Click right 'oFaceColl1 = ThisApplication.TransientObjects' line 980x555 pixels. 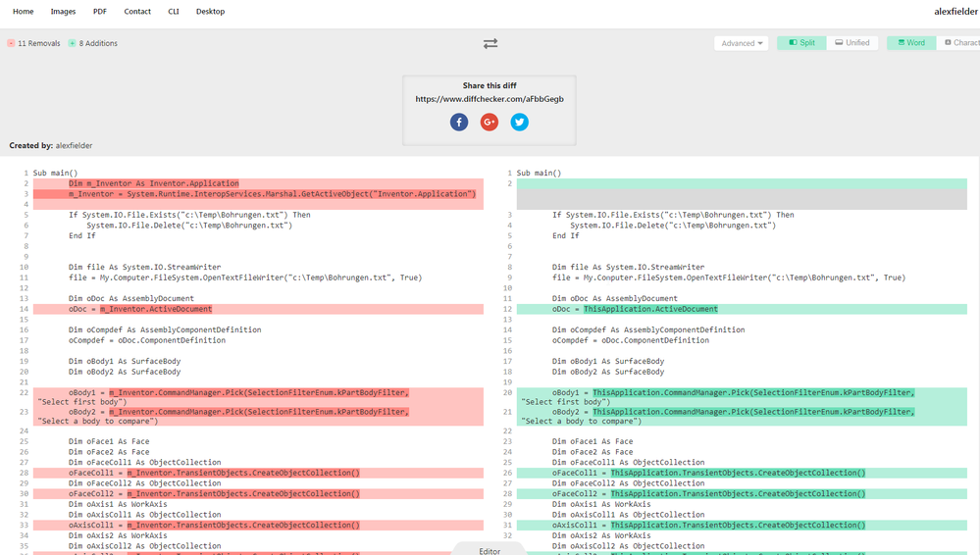click(x=708, y=474)
